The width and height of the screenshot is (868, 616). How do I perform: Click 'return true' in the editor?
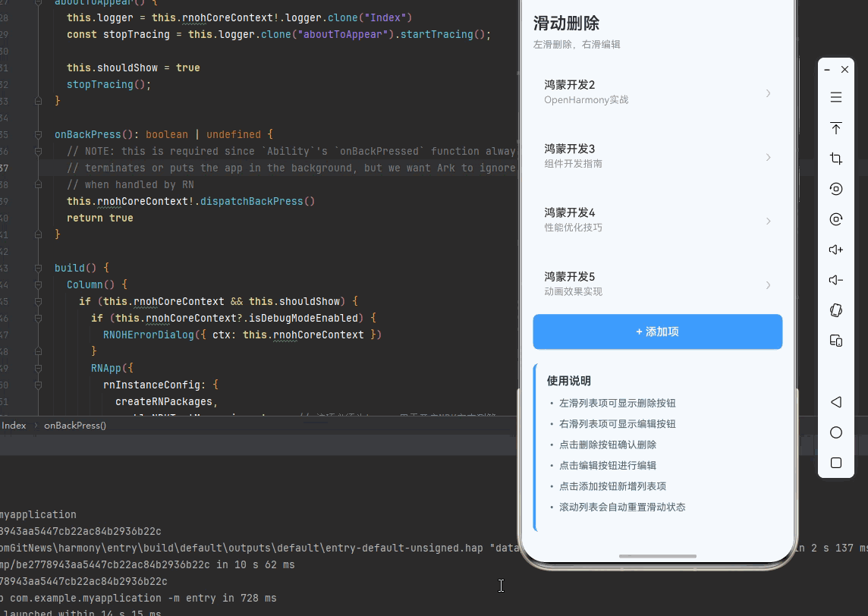pos(99,218)
